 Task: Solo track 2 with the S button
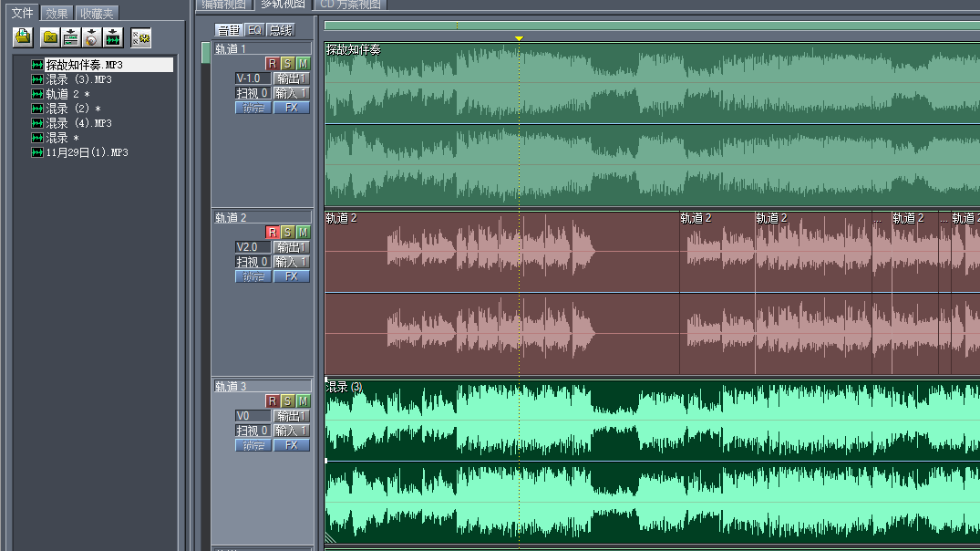click(287, 233)
